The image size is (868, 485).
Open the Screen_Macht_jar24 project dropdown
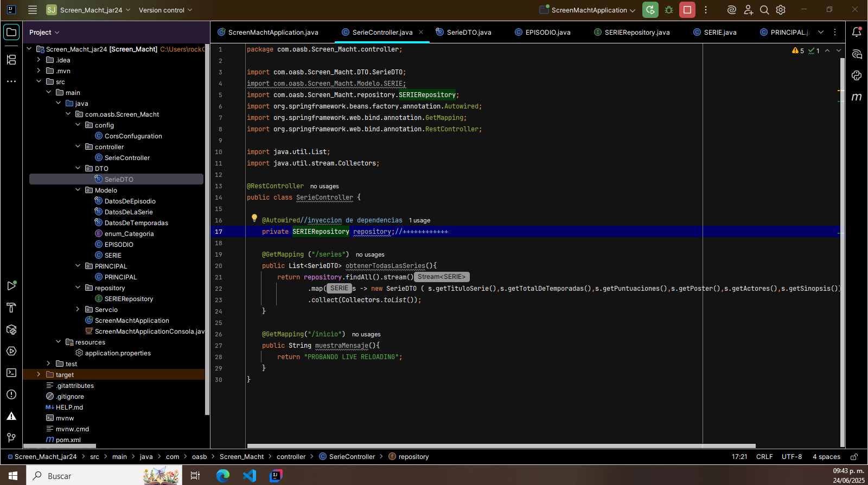point(88,10)
